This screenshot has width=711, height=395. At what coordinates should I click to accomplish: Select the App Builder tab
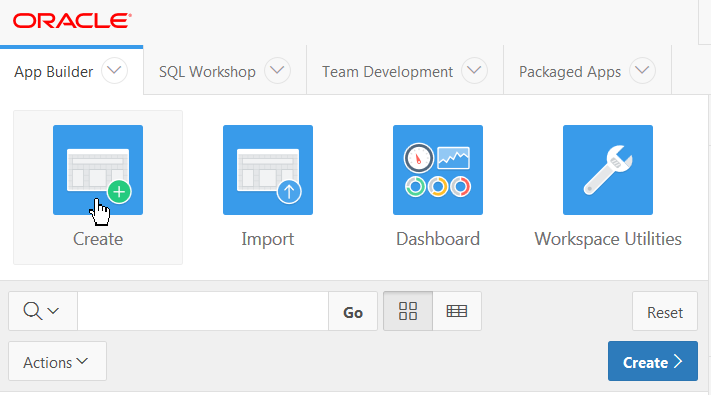[54, 72]
